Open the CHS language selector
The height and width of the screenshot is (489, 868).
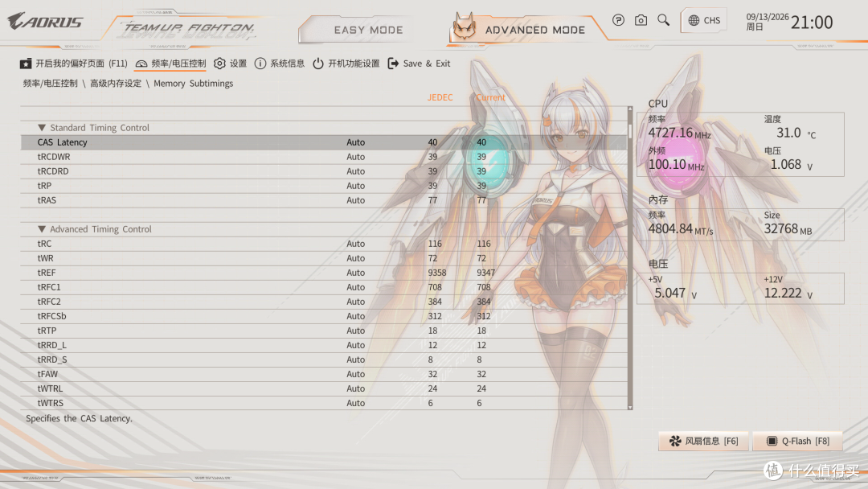(704, 20)
